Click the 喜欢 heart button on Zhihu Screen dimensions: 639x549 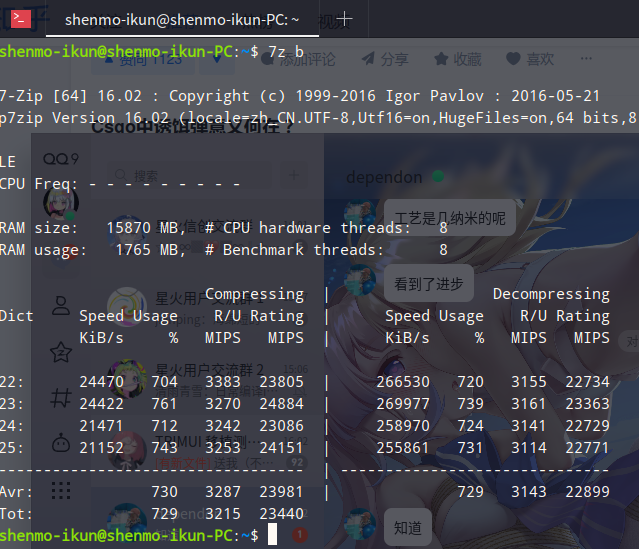tap(530, 60)
